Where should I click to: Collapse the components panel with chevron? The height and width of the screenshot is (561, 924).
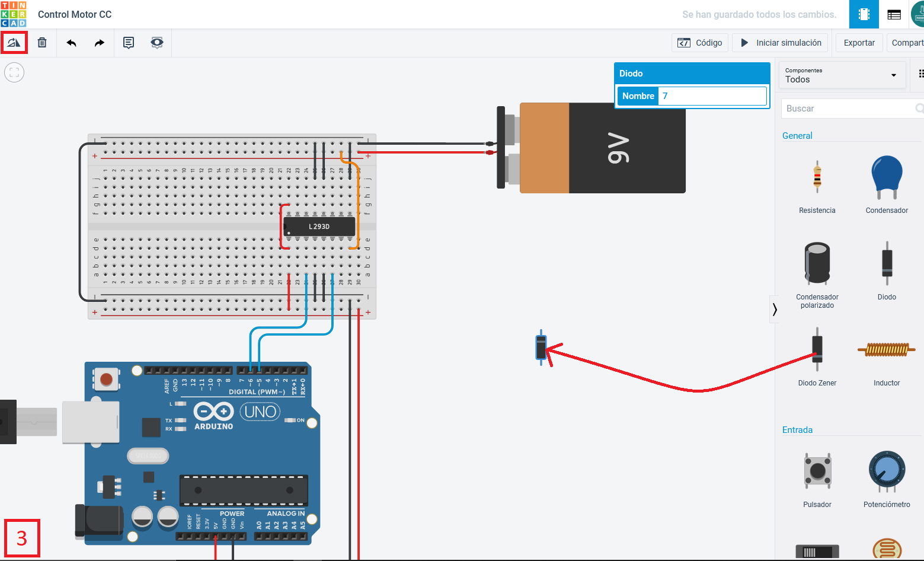[774, 309]
